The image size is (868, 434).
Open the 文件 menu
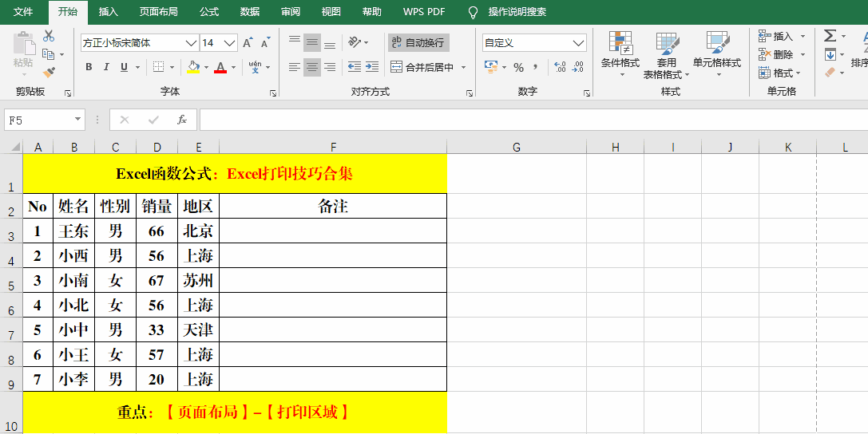coord(23,12)
